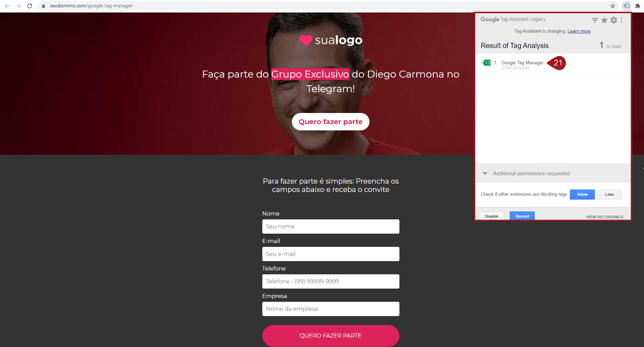Viewport: 644px width, 347px height.
Task: Bookmark page with the star icon
Action: coord(613,6)
